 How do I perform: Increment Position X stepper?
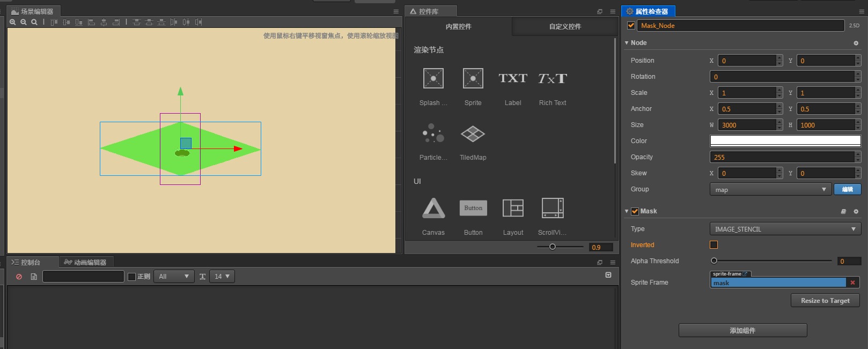779,57
